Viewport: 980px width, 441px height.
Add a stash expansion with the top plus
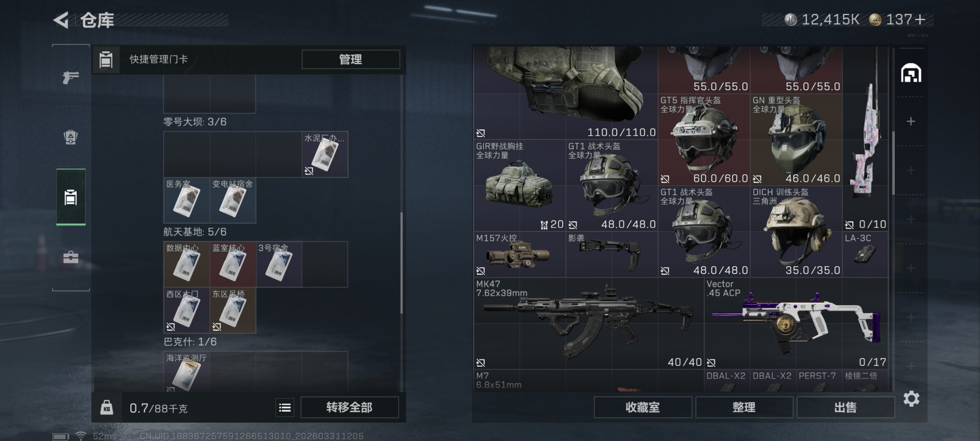click(911, 122)
